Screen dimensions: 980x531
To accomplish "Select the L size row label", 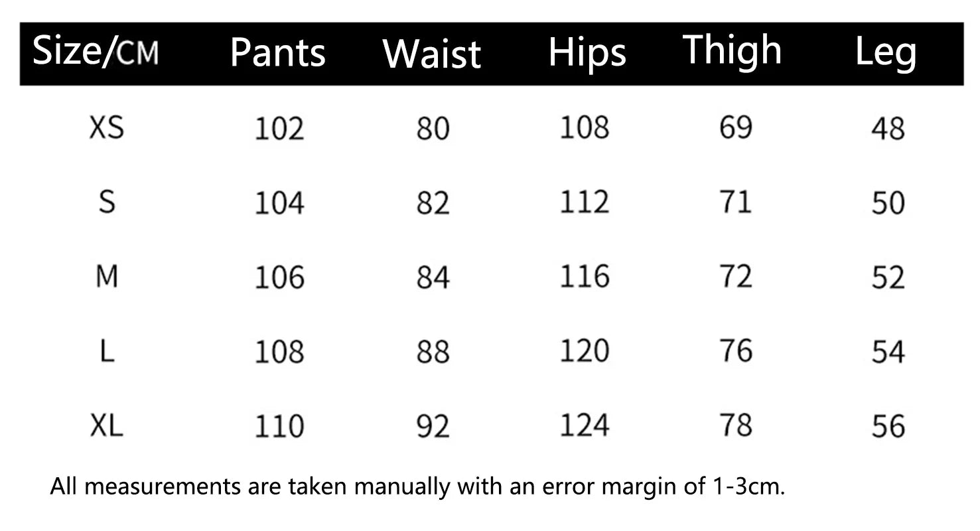I will 107,350.
